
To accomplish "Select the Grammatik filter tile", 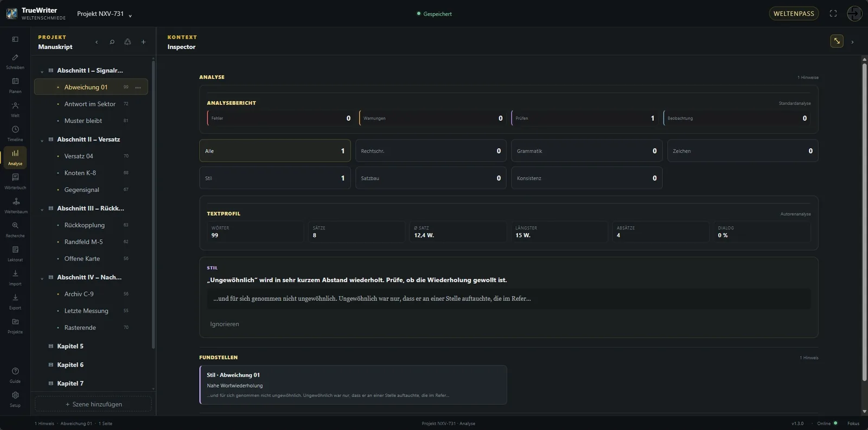I will tap(586, 151).
